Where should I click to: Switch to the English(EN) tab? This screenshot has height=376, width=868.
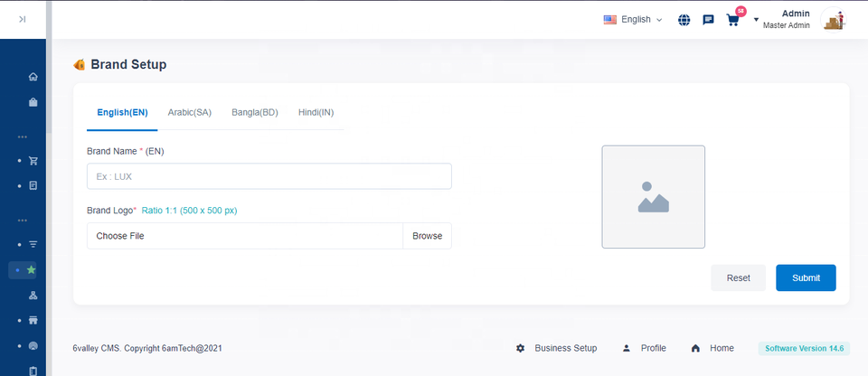pos(122,112)
